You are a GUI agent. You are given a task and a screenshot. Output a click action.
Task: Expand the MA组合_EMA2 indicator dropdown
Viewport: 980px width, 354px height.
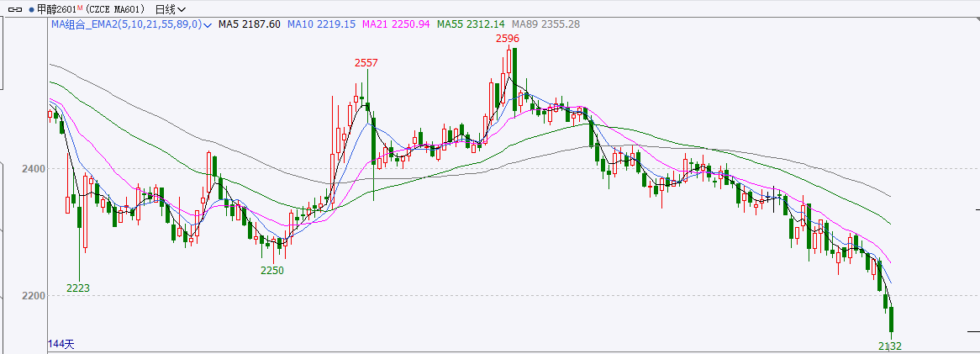[208, 25]
